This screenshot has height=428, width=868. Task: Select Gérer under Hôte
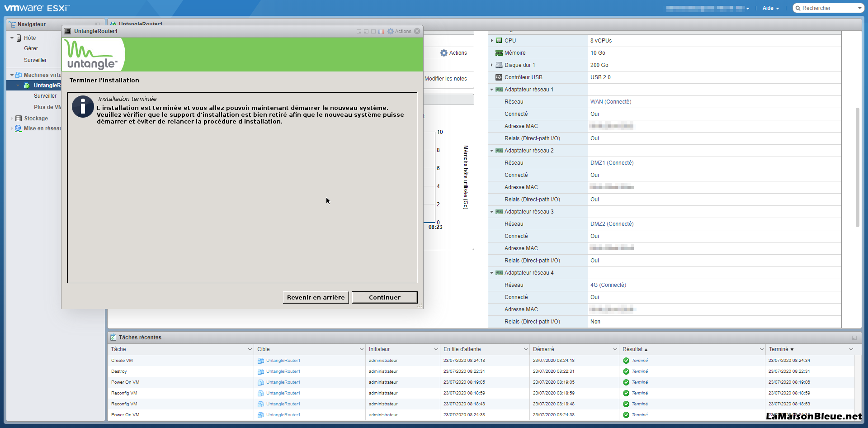coord(31,48)
